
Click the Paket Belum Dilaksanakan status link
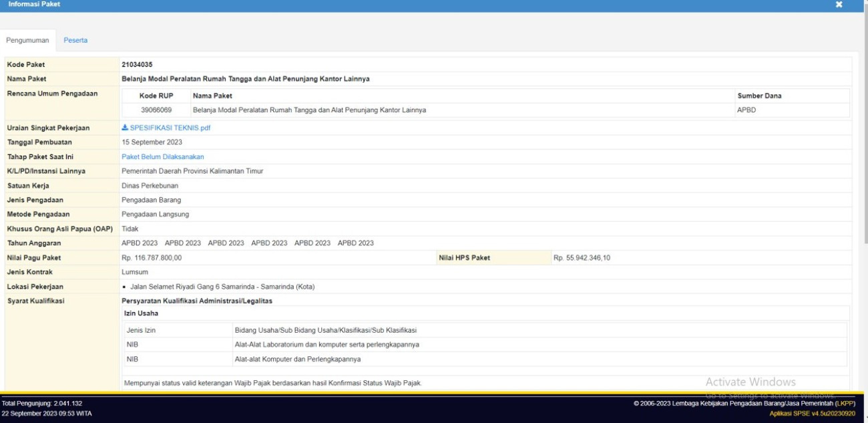point(162,157)
